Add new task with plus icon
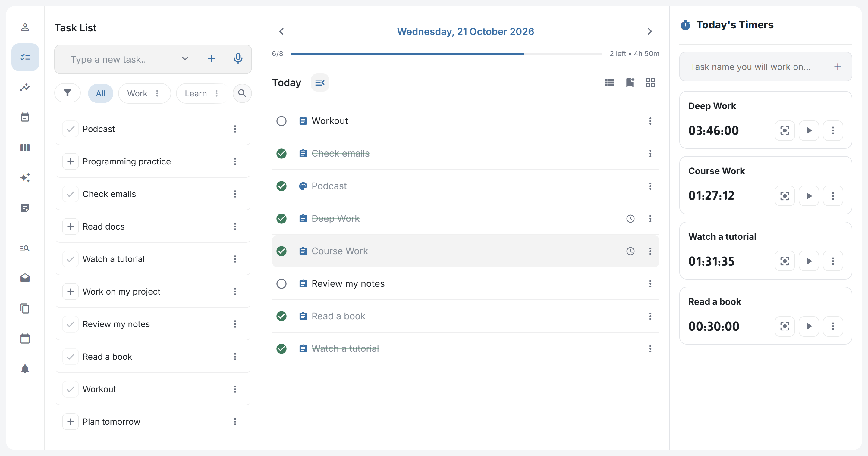 pos(211,59)
